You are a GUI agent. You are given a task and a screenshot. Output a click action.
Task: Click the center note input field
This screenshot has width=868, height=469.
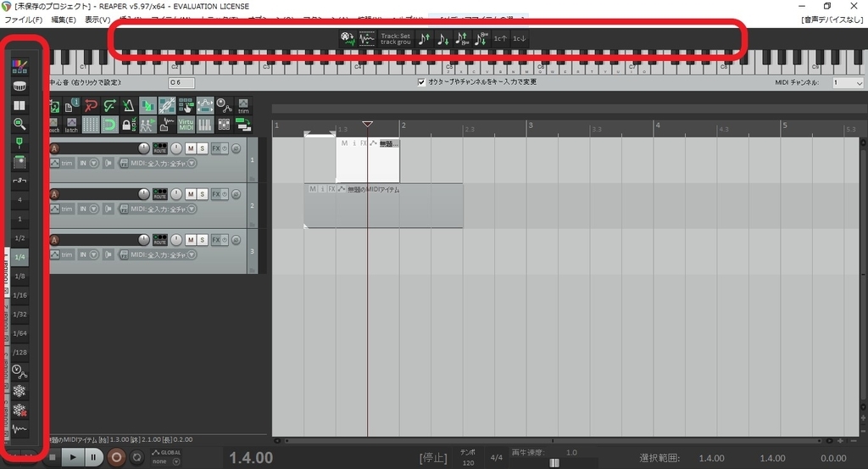(x=181, y=82)
